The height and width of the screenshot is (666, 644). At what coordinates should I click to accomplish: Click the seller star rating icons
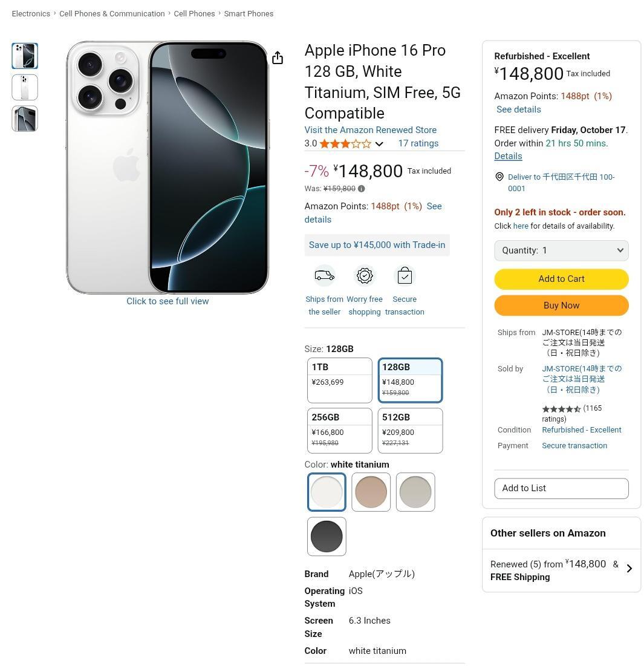pyautogui.click(x=561, y=409)
